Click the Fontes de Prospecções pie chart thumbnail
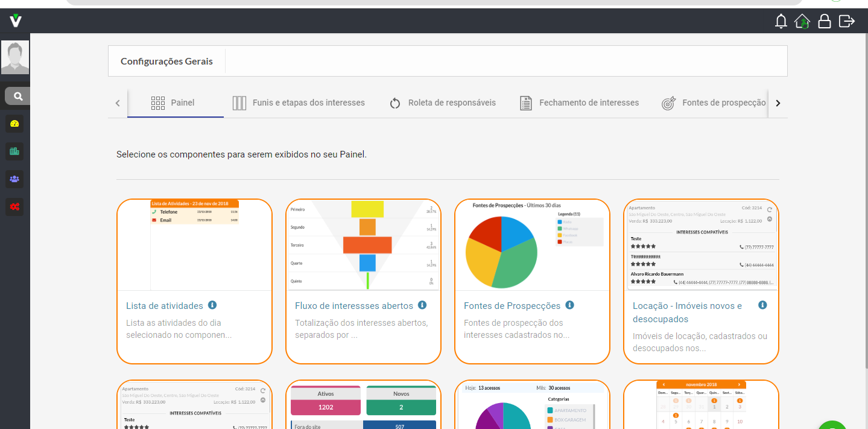 point(532,245)
